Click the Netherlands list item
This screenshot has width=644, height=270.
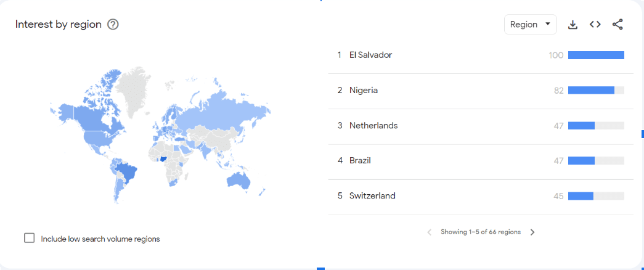(373, 125)
